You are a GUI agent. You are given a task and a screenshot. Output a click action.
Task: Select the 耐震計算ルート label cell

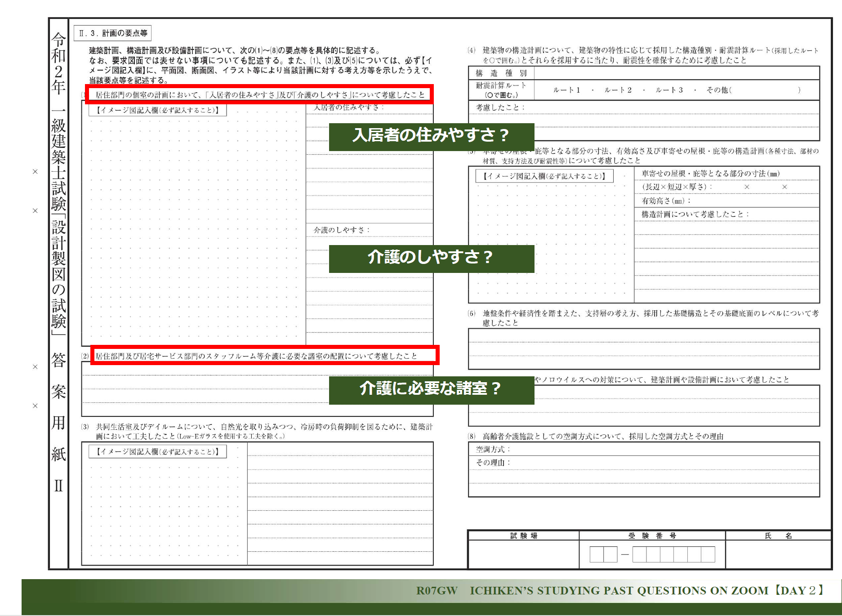pos(501,90)
